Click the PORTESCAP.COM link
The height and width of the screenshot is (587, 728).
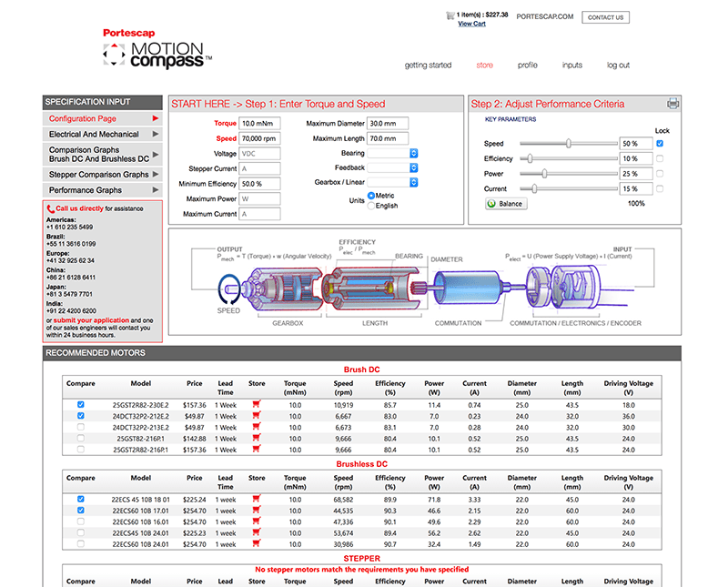point(544,16)
